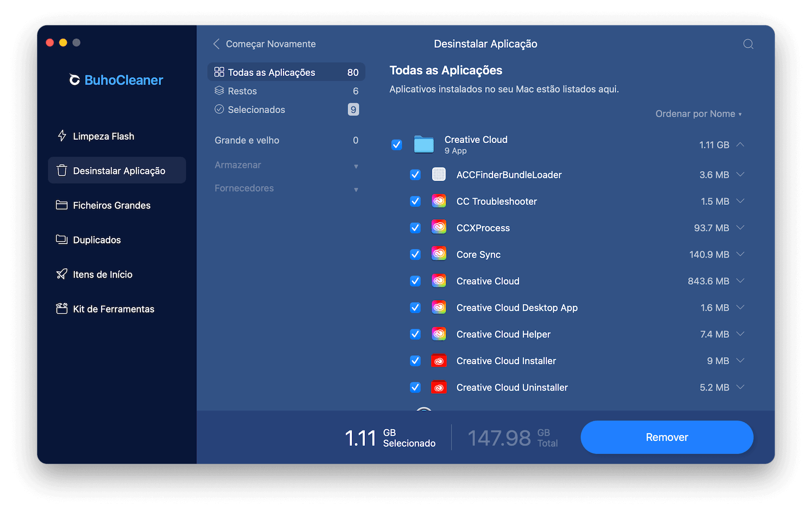Expand the 843.6 MB Creative Cloud chevron

[740, 281]
